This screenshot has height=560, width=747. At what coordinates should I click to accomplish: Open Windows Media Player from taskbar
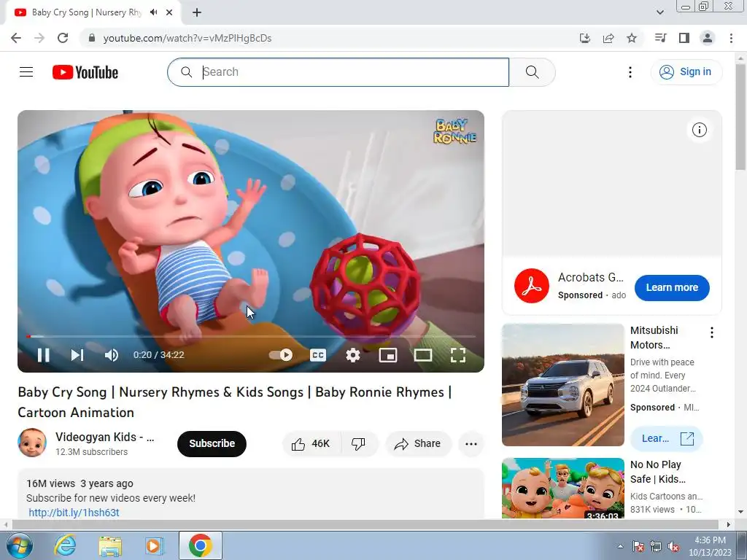pyautogui.click(x=155, y=545)
